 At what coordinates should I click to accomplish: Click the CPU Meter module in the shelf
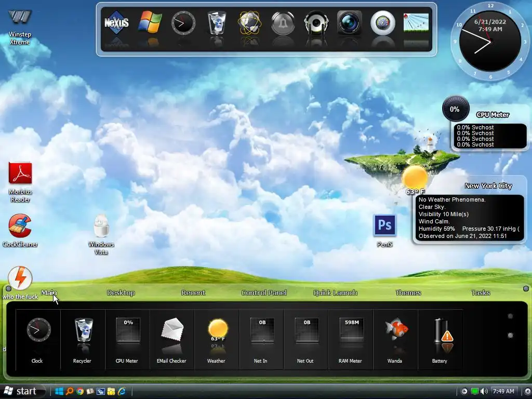[x=127, y=339]
